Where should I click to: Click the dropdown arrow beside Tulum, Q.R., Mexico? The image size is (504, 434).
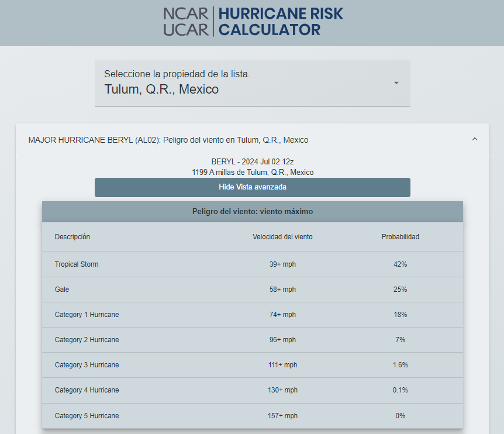(396, 83)
